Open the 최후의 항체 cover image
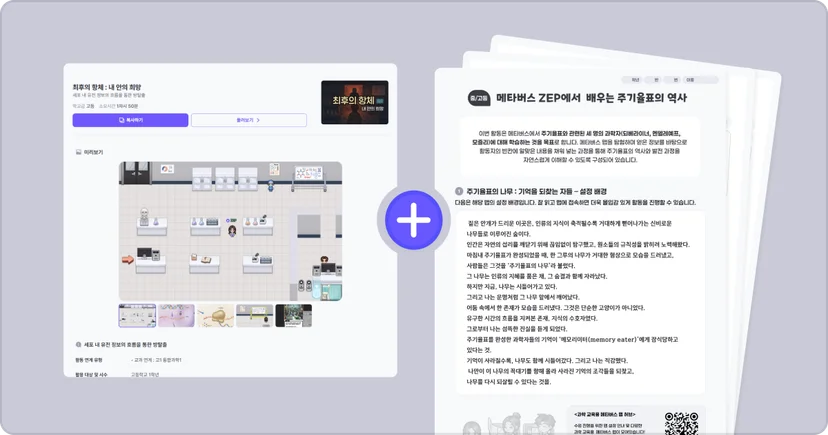Image resolution: width=828 pixels, height=435 pixels. (355, 102)
